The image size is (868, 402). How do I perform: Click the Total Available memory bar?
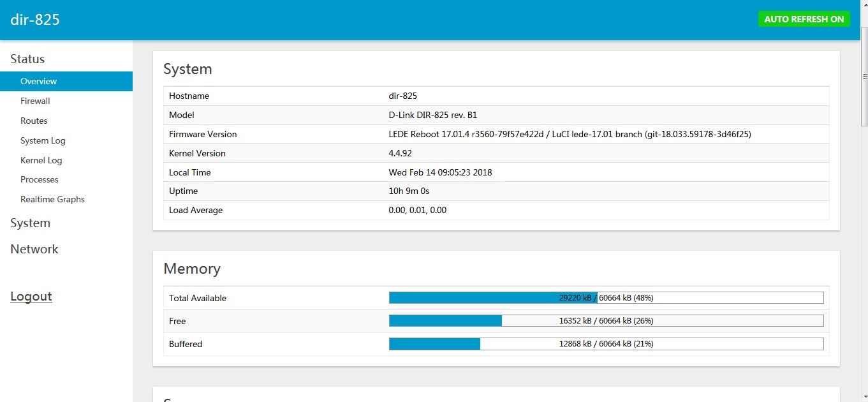tap(606, 297)
